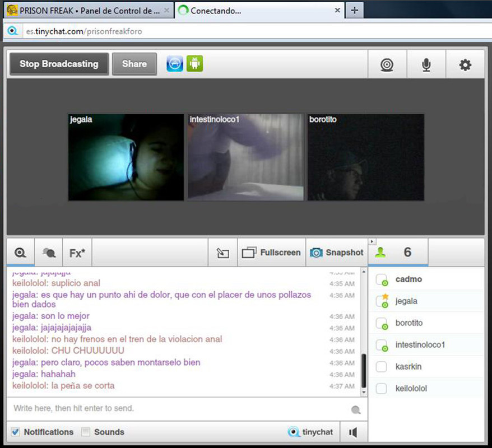
Task: Click the chat scrollbar thumb
Action: (x=364, y=371)
